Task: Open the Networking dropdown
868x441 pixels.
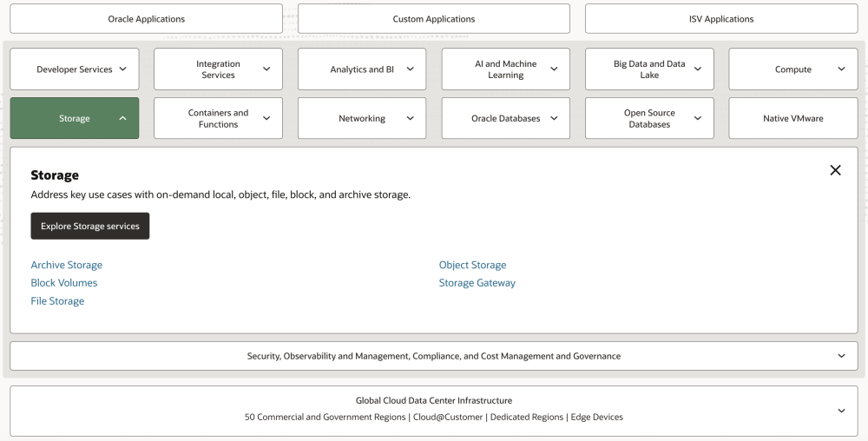Action: pyautogui.click(x=362, y=118)
